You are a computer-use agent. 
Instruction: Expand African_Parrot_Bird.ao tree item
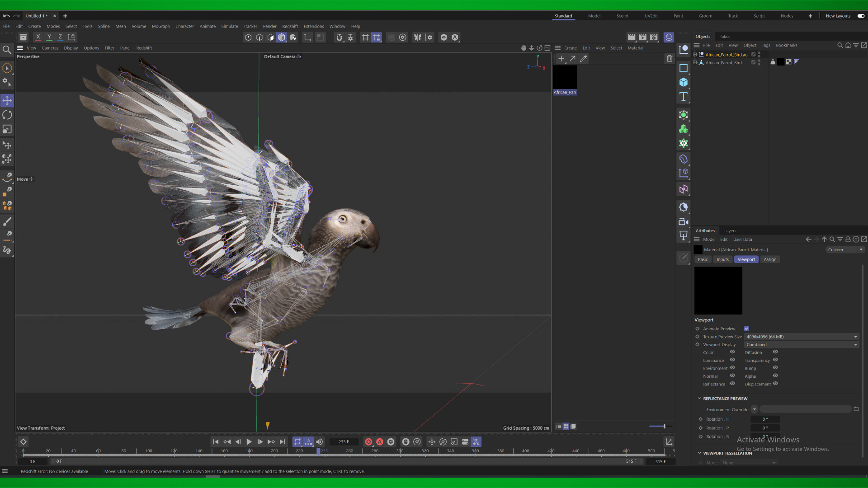coord(695,54)
